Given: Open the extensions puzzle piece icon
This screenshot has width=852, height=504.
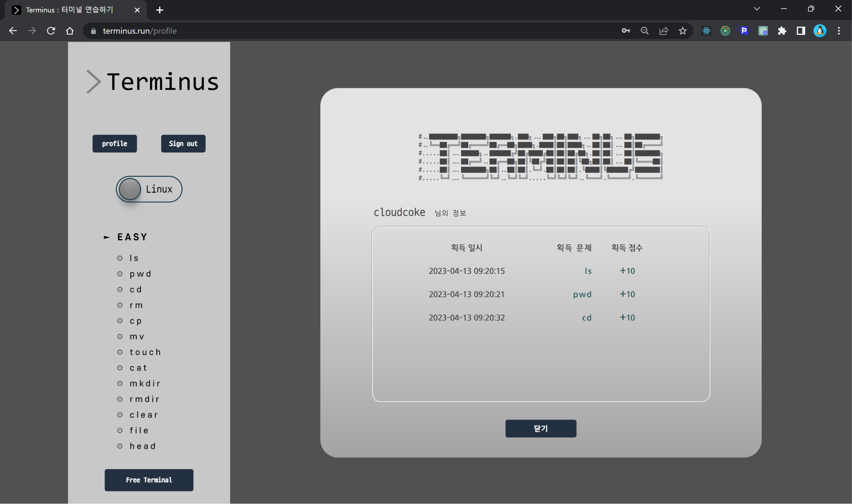Looking at the screenshot, I should coord(782,31).
